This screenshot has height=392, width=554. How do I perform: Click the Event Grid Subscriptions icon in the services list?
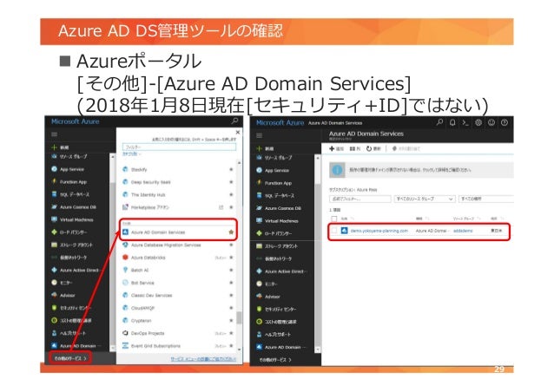(x=125, y=345)
